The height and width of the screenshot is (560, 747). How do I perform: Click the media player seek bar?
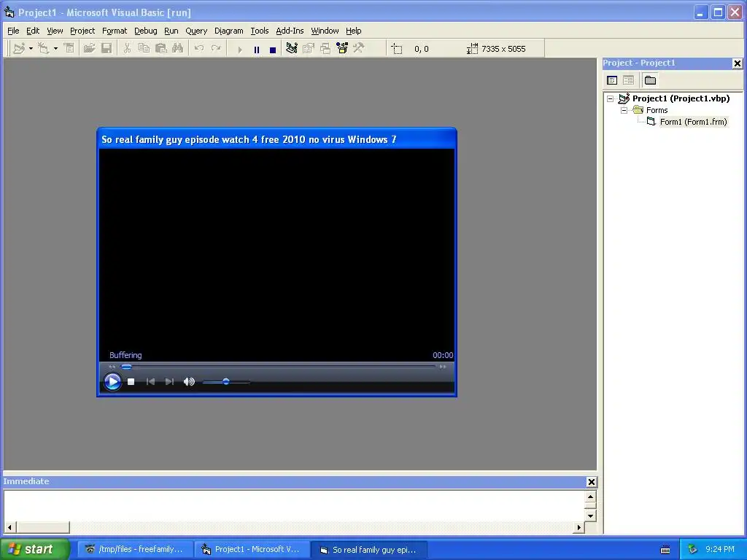click(x=278, y=367)
